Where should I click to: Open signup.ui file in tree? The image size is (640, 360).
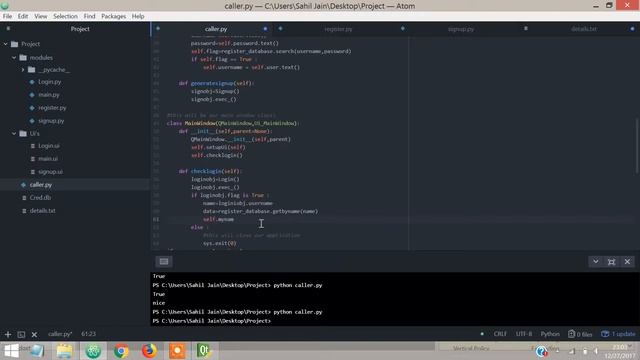[50, 172]
